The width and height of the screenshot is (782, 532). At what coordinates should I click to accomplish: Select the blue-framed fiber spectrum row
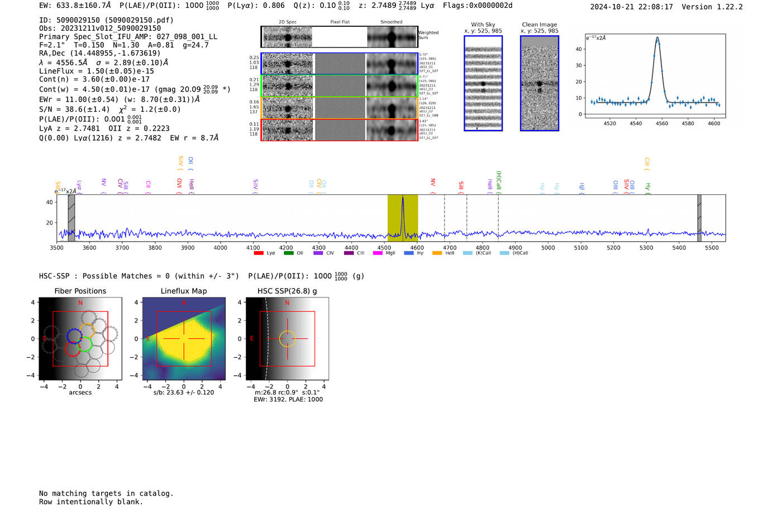[340, 64]
